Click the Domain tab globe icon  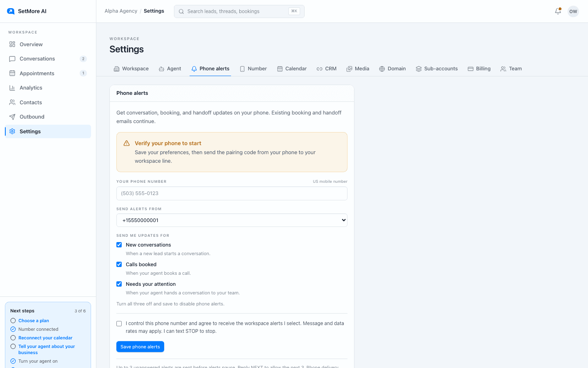[x=382, y=69]
